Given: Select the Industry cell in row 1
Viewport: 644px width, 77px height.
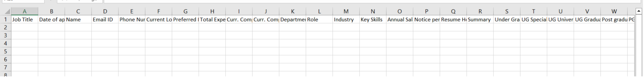Looking at the screenshot, I should tap(346, 19).
